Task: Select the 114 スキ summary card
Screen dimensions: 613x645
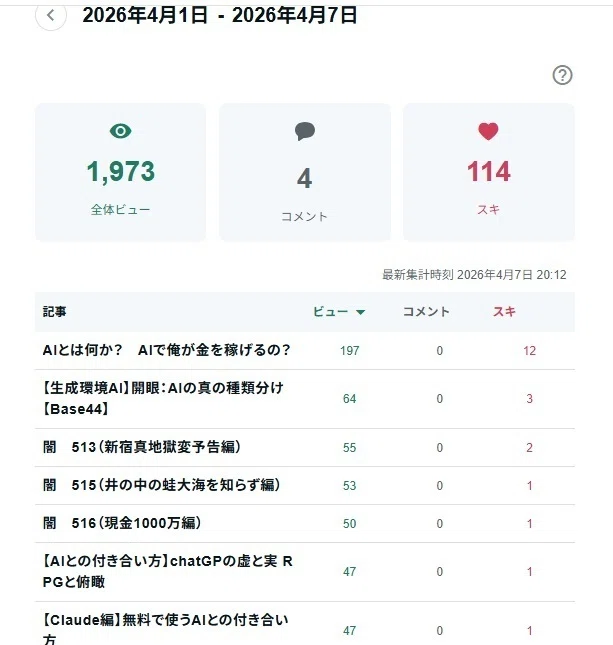Action: pyautogui.click(x=489, y=172)
